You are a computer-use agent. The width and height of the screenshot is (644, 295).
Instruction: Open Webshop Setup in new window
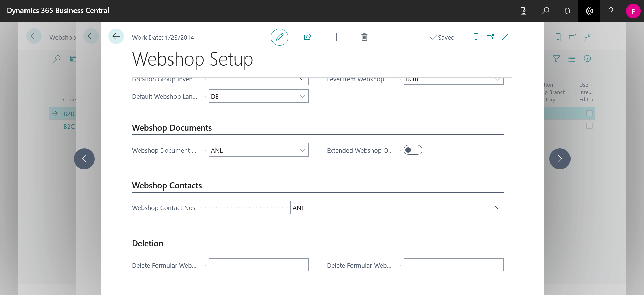pyautogui.click(x=490, y=37)
